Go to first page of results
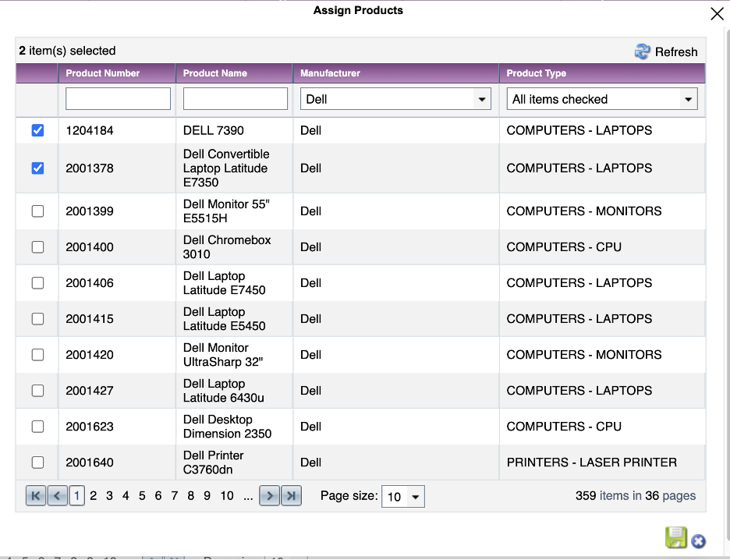The width and height of the screenshot is (730, 560). 36,496
